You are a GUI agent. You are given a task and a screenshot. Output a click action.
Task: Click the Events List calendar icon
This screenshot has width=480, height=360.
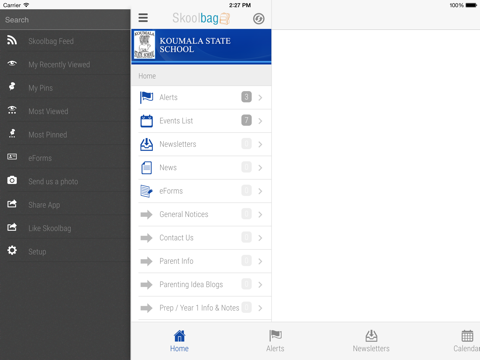146,121
